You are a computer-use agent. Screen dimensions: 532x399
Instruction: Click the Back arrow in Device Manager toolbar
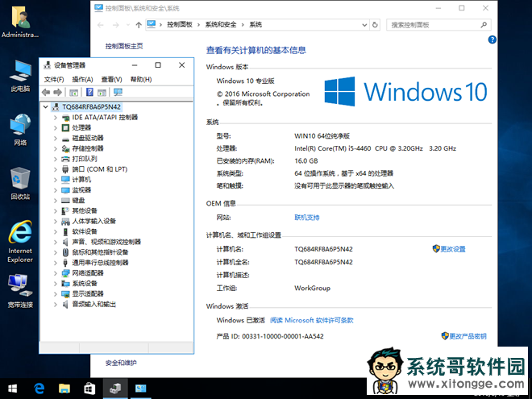[x=46, y=92]
